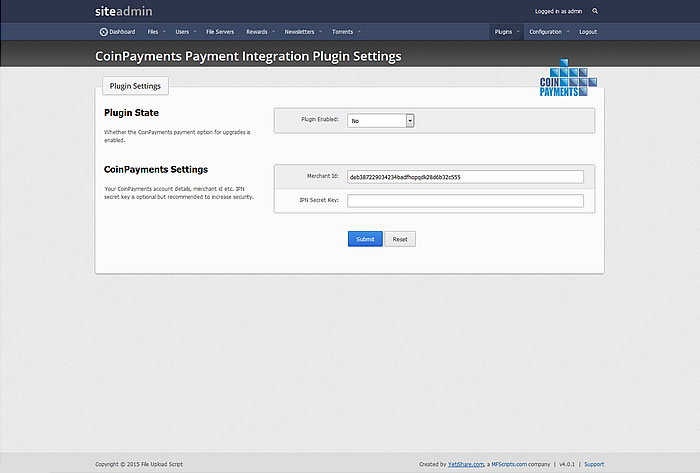Click the CoinPayments logo
This screenshot has width=700, height=473.
[568, 78]
